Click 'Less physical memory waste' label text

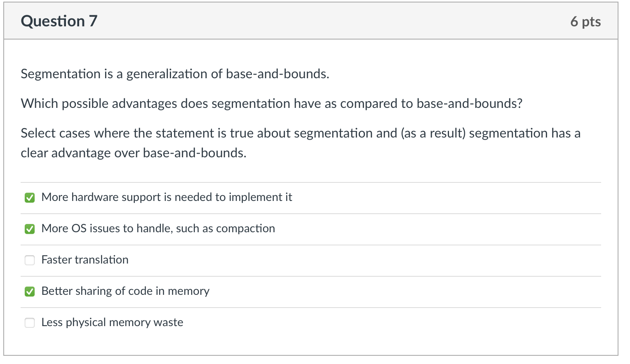click(x=112, y=322)
